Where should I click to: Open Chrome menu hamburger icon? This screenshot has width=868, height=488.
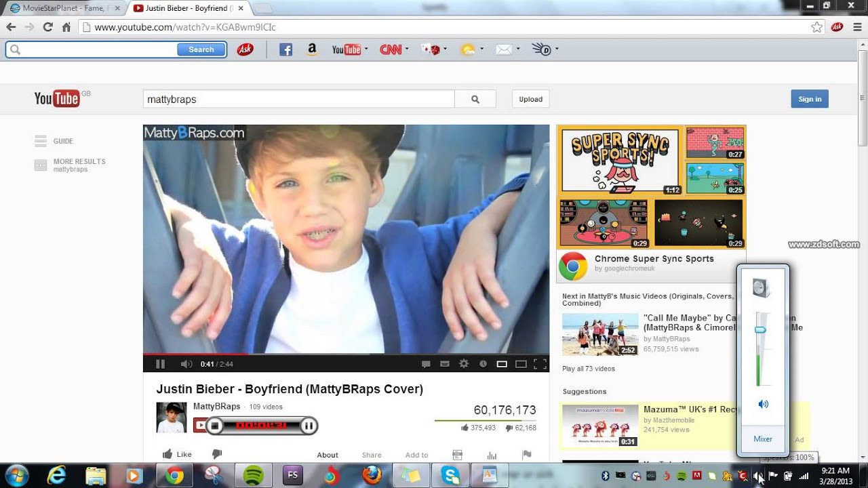coord(857,27)
